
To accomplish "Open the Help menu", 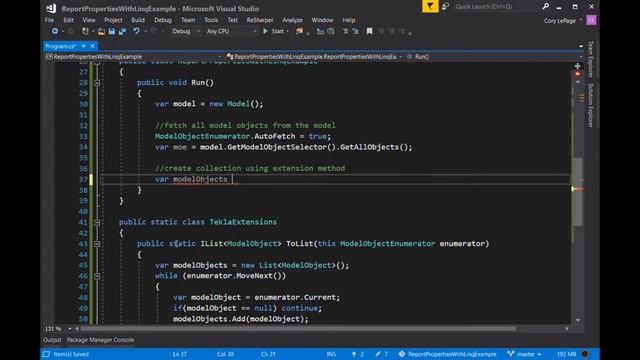I will 349,20.
